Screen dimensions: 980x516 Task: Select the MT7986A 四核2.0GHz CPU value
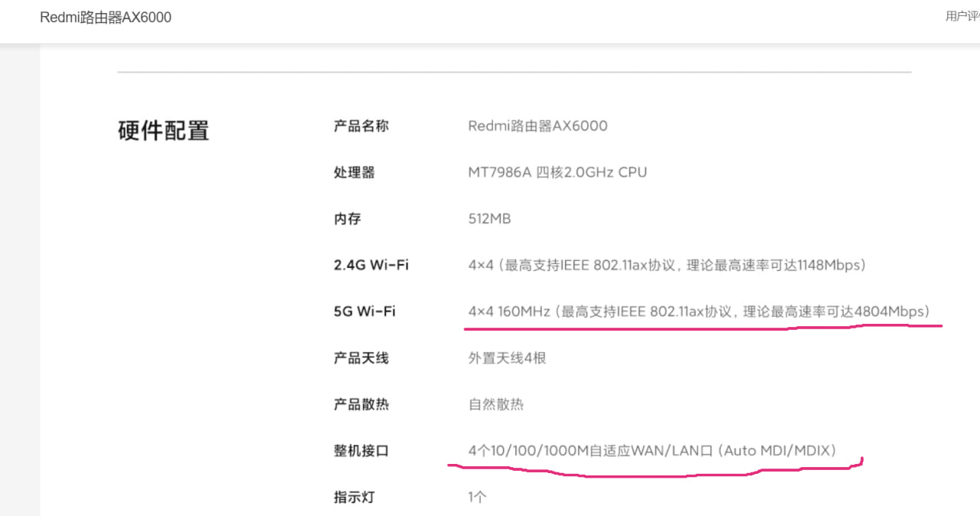click(x=557, y=172)
